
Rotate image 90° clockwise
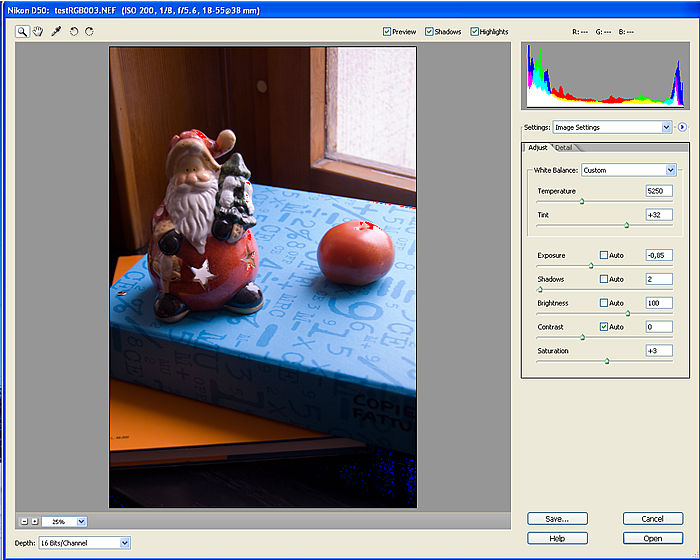[x=90, y=32]
